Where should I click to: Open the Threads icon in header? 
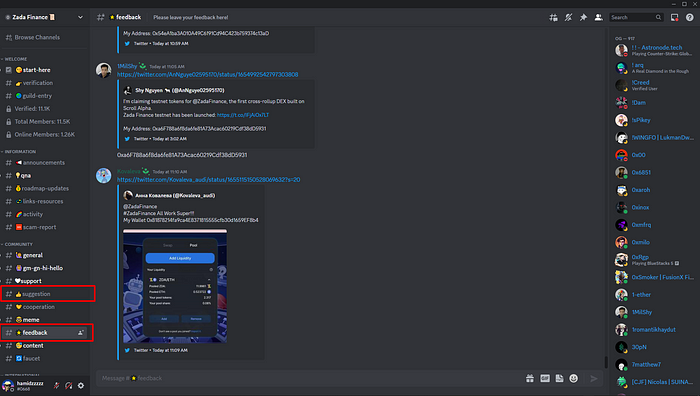[553, 17]
